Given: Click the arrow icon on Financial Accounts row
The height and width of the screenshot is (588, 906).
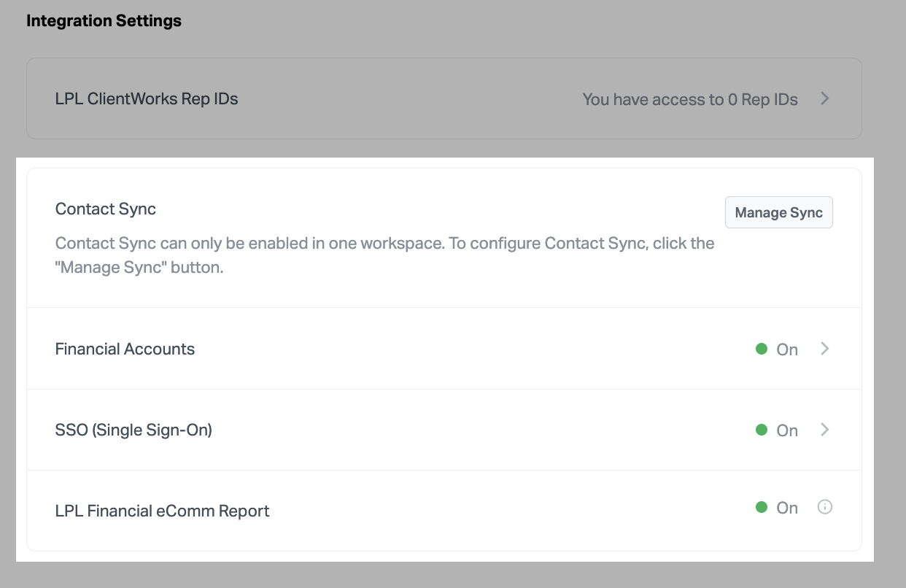Looking at the screenshot, I should point(825,349).
